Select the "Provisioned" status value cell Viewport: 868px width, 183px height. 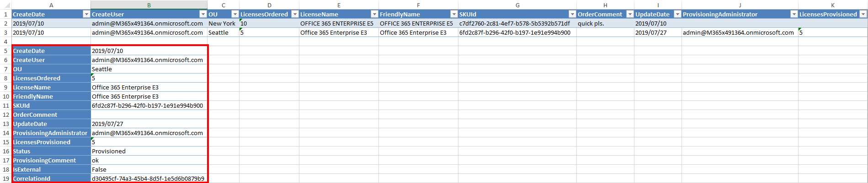pyautogui.click(x=149, y=151)
